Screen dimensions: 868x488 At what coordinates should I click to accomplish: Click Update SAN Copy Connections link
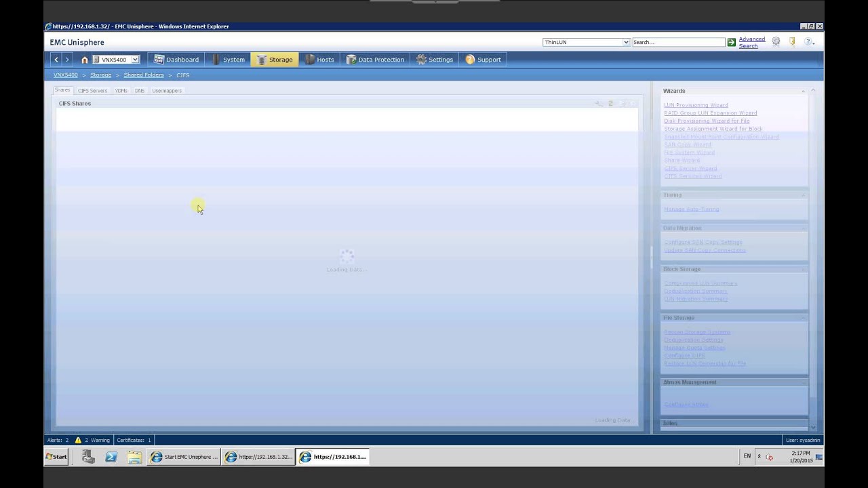705,250
